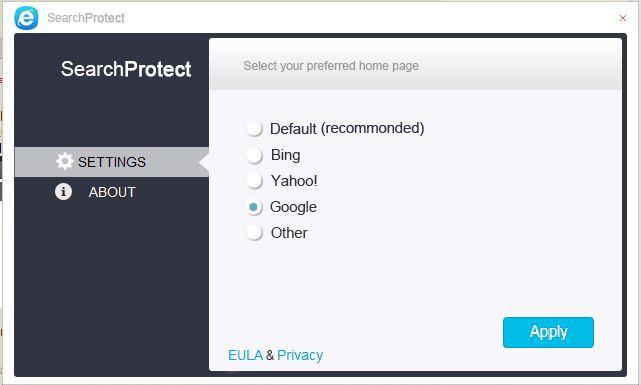Click the 'Default (recommonded)' label text

click(x=347, y=128)
